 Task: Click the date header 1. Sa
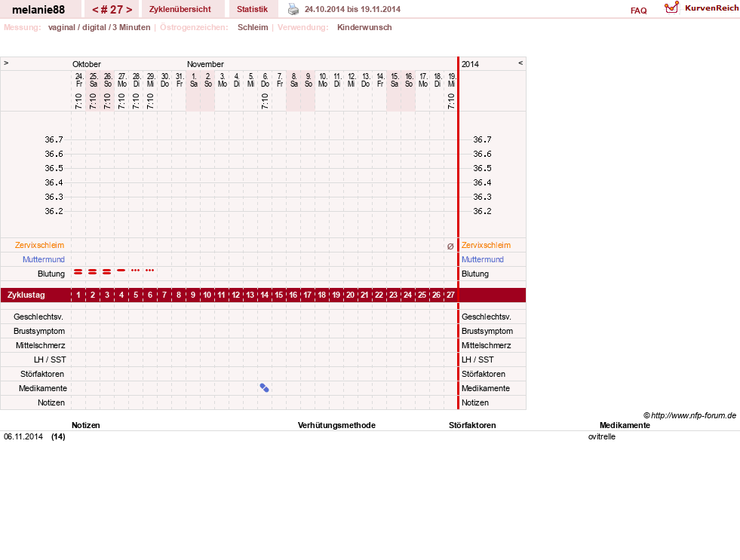point(194,80)
